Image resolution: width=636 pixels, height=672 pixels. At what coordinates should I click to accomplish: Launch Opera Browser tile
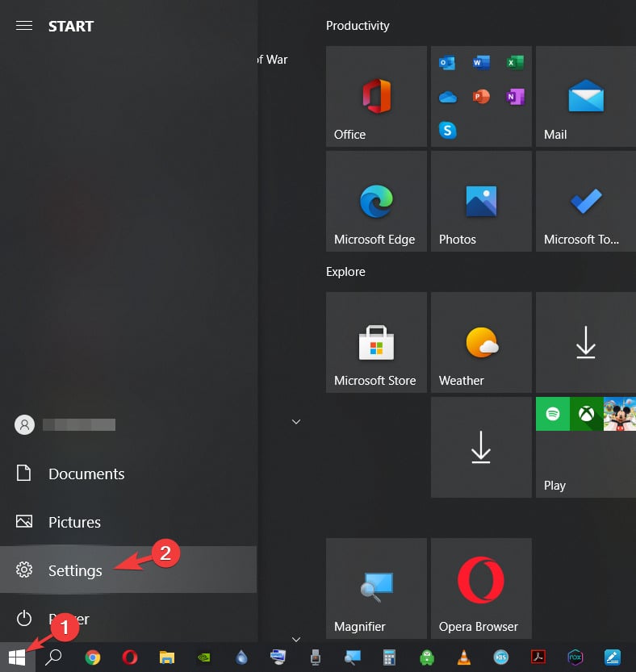tap(481, 588)
